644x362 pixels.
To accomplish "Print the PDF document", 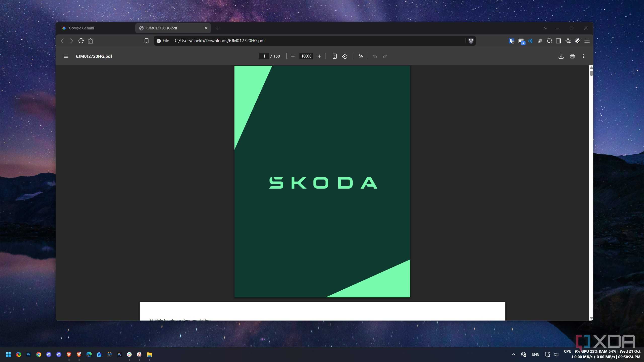I will [572, 56].
